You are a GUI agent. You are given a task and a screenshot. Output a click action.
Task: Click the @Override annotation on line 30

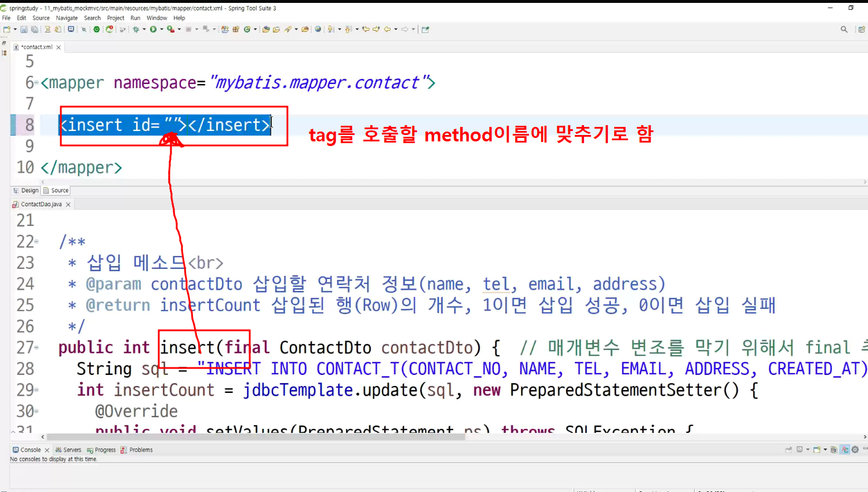coord(136,411)
